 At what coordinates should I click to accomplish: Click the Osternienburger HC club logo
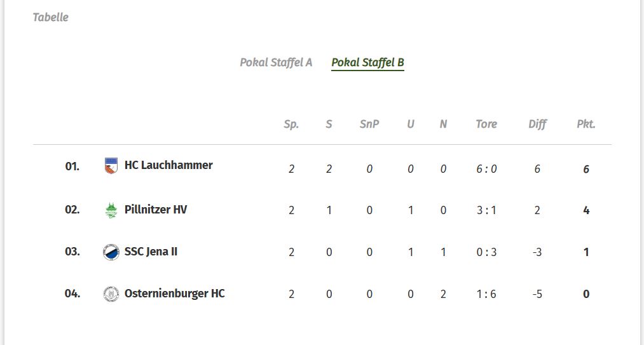pyautogui.click(x=111, y=294)
